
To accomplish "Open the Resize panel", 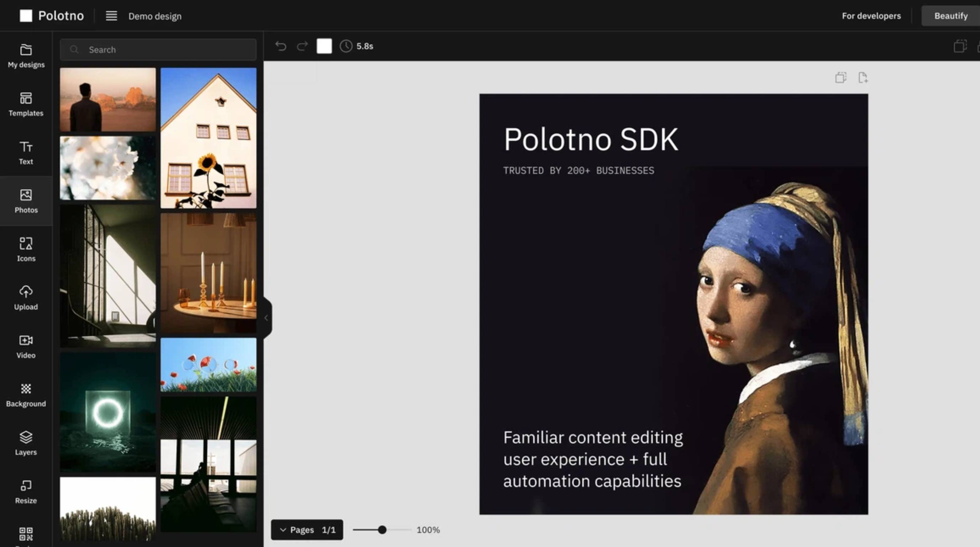I will [x=26, y=491].
